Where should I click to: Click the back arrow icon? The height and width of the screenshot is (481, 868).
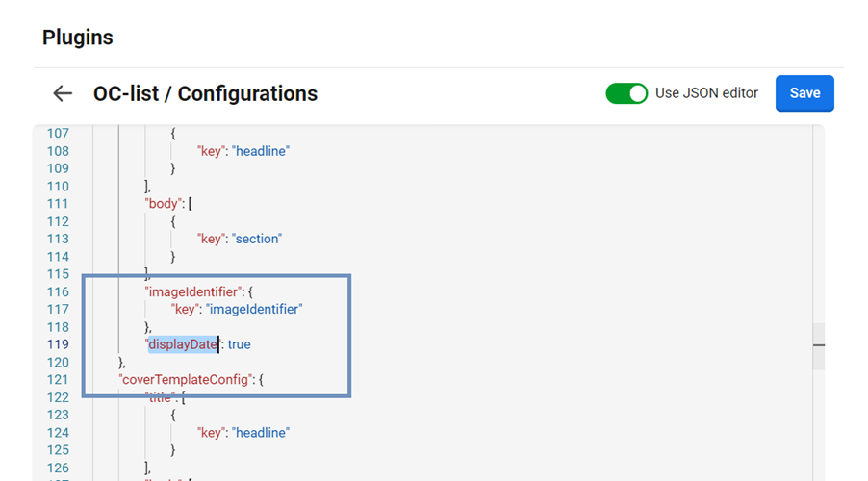(x=63, y=93)
